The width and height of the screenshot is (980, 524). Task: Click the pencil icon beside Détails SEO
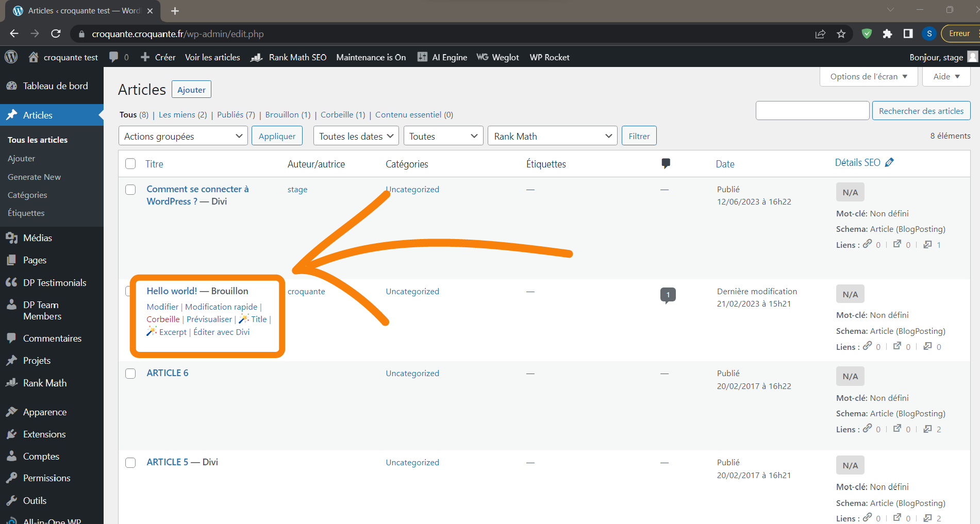tap(889, 162)
